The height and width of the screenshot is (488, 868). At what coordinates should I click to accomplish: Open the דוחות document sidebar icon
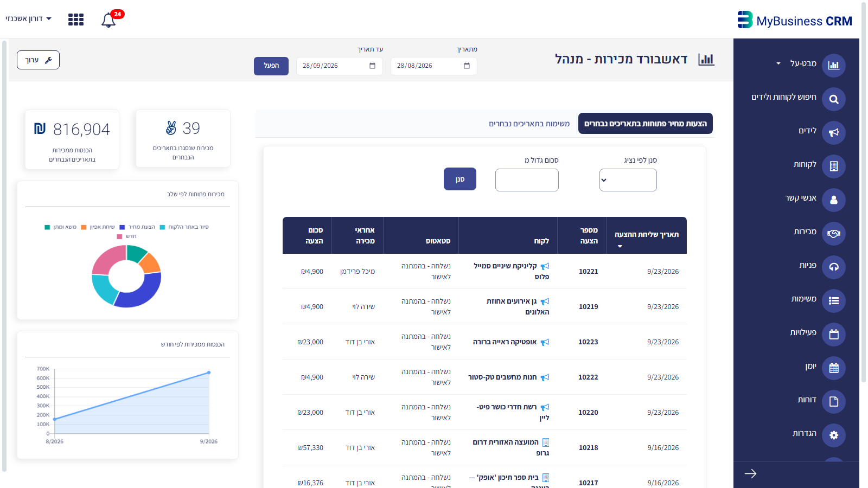point(834,402)
